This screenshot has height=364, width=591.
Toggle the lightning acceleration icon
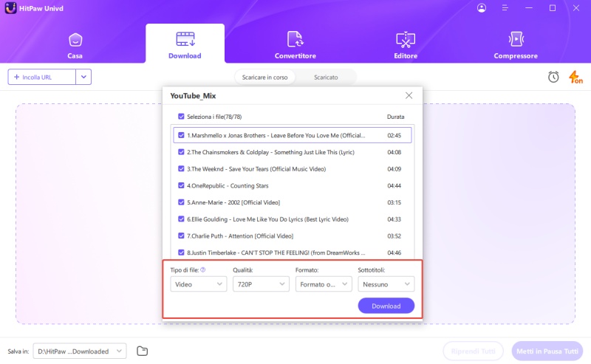pyautogui.click(x=575, y=77)
